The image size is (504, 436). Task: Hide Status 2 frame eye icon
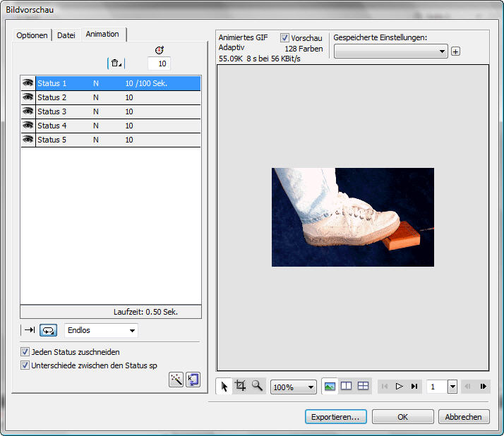(28, 97)
